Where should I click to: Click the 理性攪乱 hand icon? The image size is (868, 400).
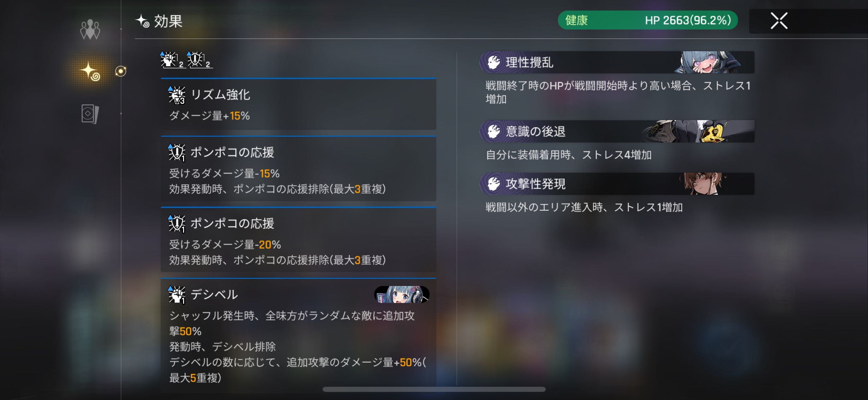pos(494,62)
